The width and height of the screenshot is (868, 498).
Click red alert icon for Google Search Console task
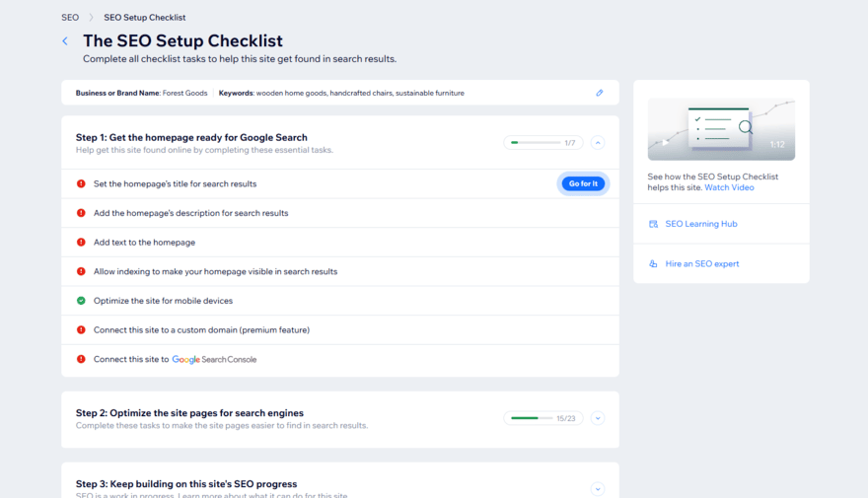click(x=81, y=359)
